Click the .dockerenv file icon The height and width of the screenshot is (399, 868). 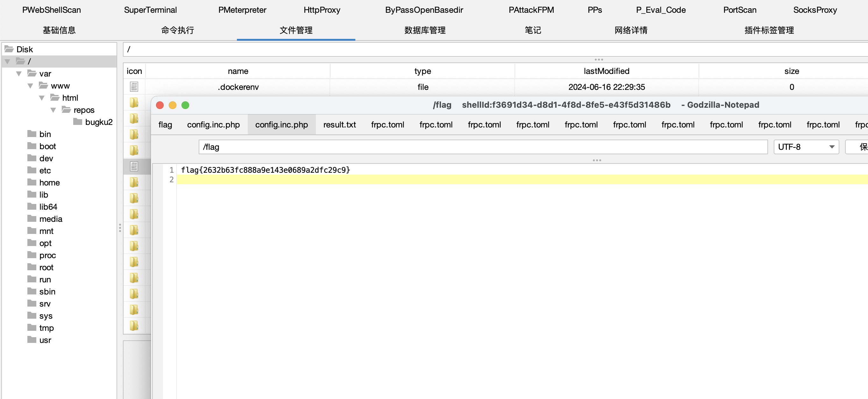(134, 87)
